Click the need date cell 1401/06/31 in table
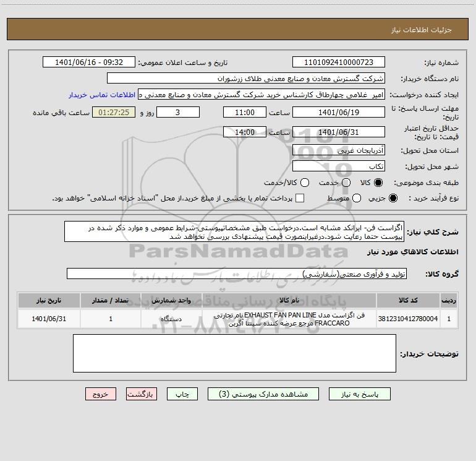The image size is (476, 461). tap(49, 319)
